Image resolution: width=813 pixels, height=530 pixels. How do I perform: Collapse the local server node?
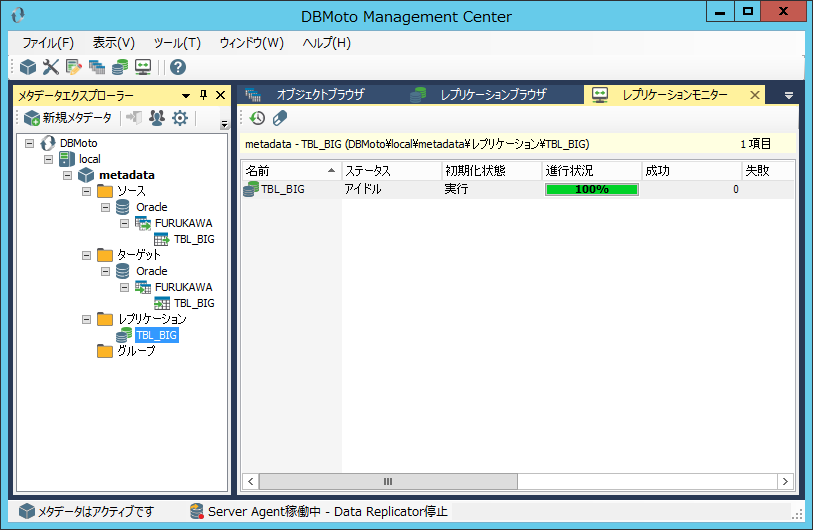[x=49, y=159]
